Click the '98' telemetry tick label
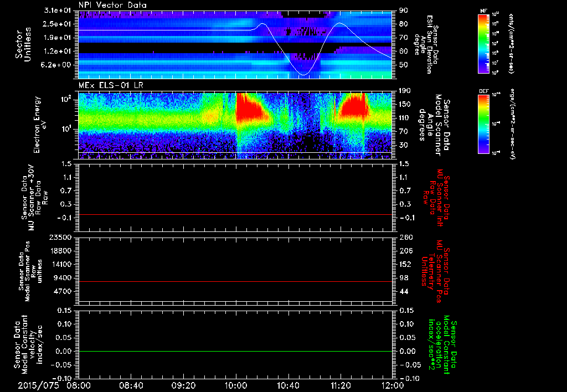 (x=403, y=278)
